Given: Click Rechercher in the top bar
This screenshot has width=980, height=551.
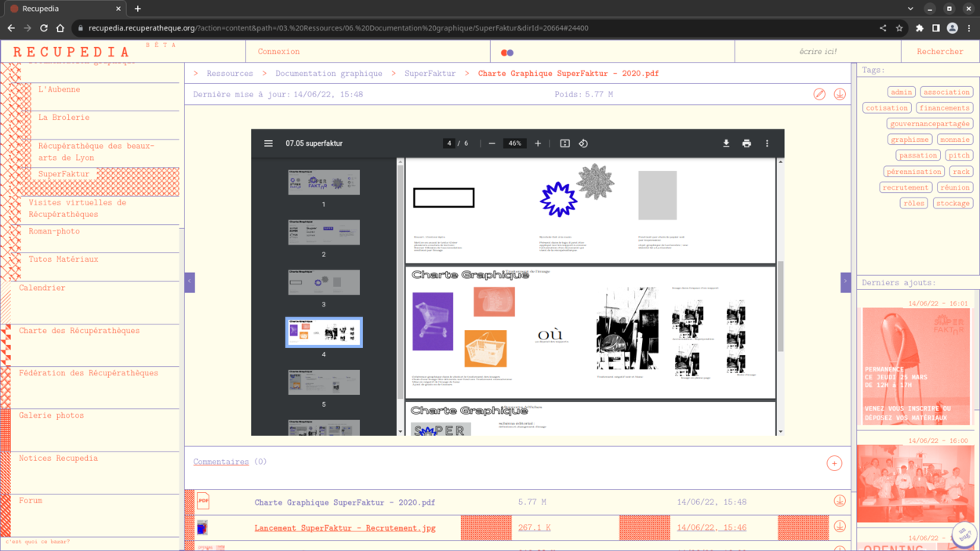Looking at the screenshot, I should tap(939, 52).
